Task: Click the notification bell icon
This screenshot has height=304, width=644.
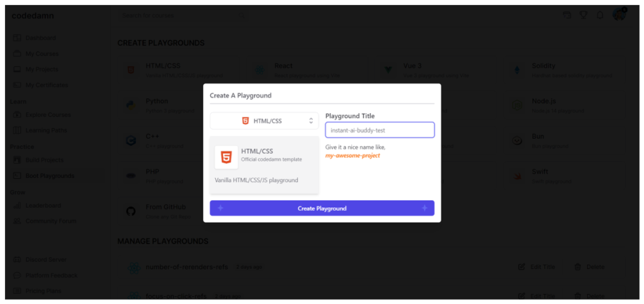Action: tap(600, 15)
